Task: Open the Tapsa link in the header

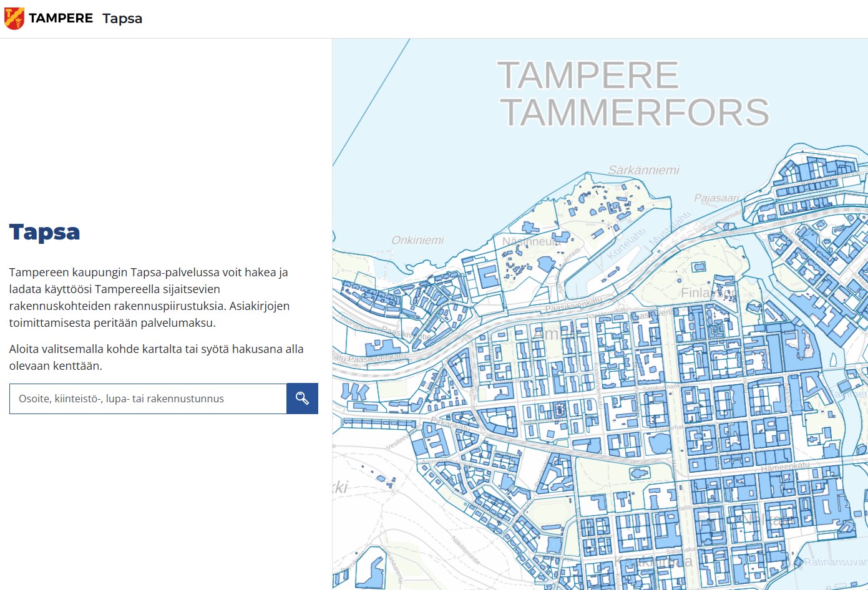Action: (x=122, y=19)
